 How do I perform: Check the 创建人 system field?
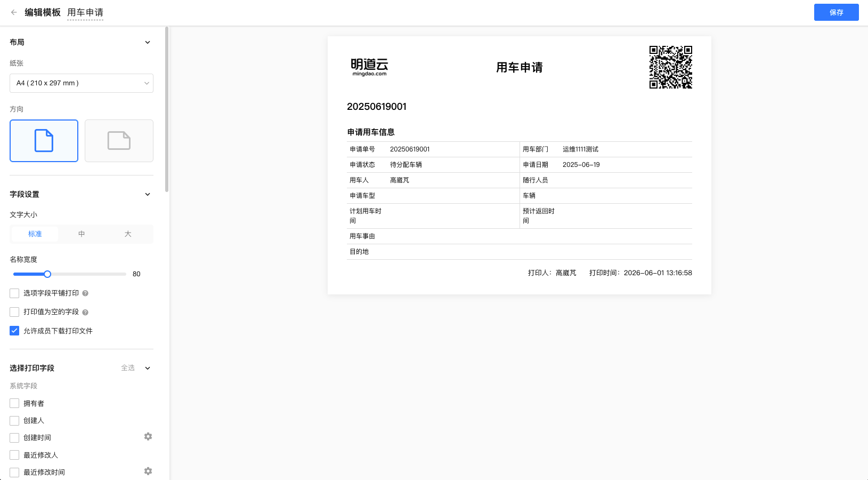pyautogui.click(x=14, y=421)
